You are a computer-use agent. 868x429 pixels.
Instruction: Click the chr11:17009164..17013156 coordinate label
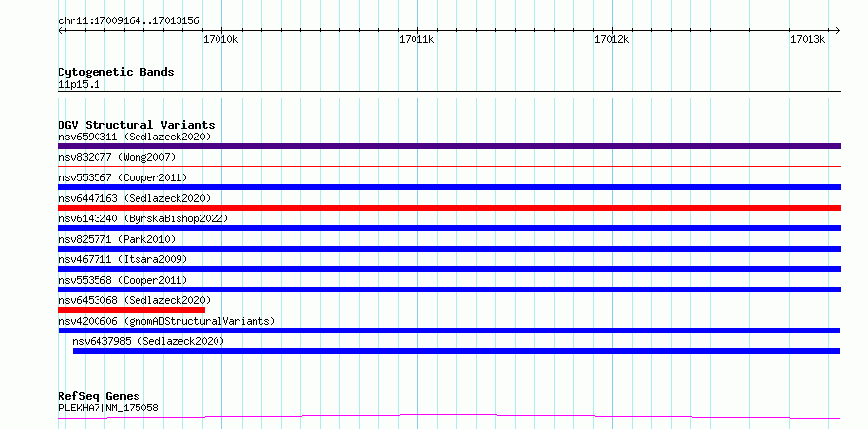(129, 21)
